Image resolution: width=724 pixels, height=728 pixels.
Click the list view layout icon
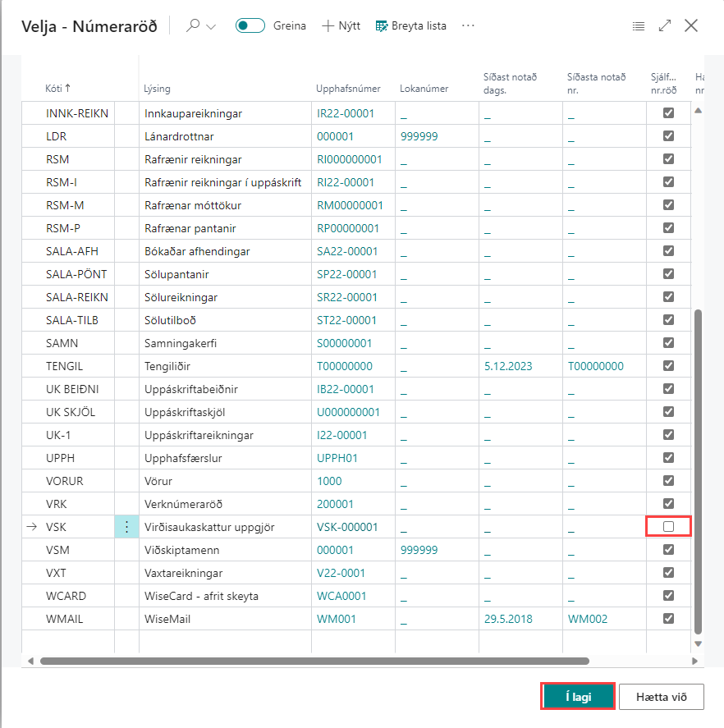click(x=639, y=26)
